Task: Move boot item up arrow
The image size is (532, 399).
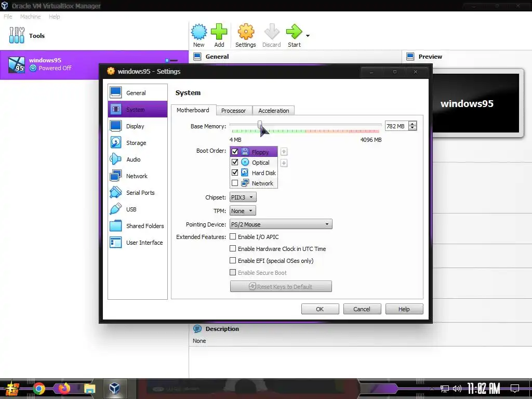Action: click(x=284, y=152)
